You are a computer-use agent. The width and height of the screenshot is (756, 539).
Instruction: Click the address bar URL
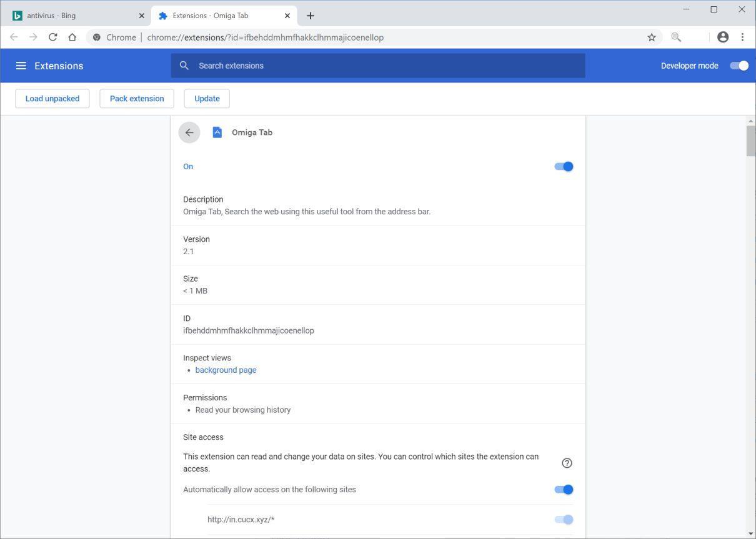pyautogui.click(x=266, y=37)
